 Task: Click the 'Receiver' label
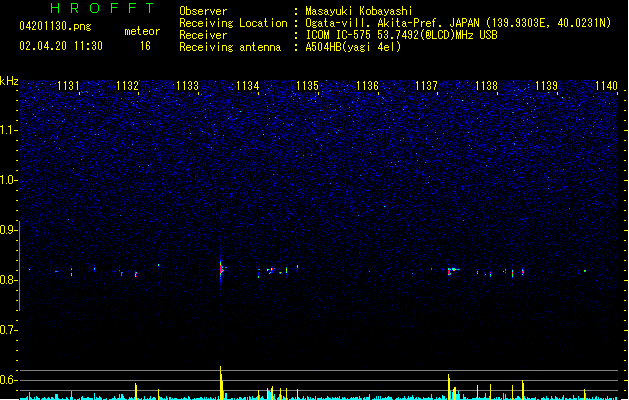(x=203, y=35)
